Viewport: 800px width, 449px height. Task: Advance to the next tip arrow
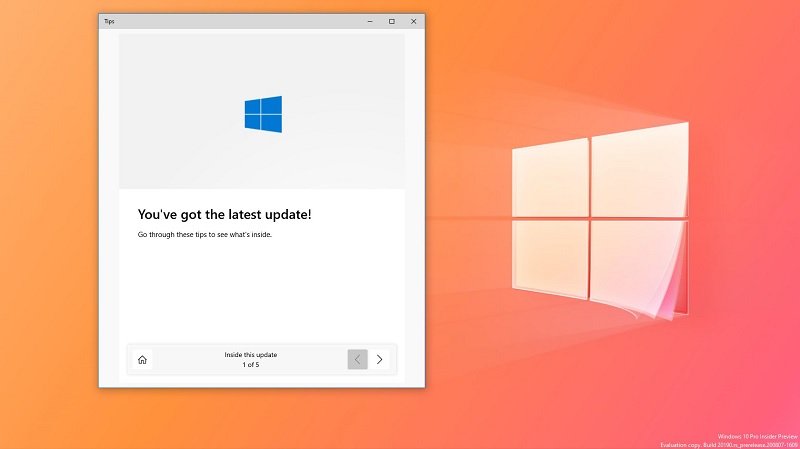380,360
